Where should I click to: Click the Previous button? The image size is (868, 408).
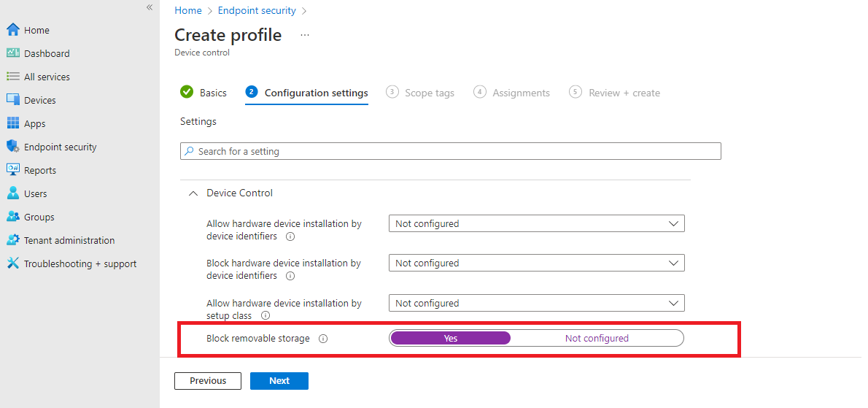click(x=208, y=381)
